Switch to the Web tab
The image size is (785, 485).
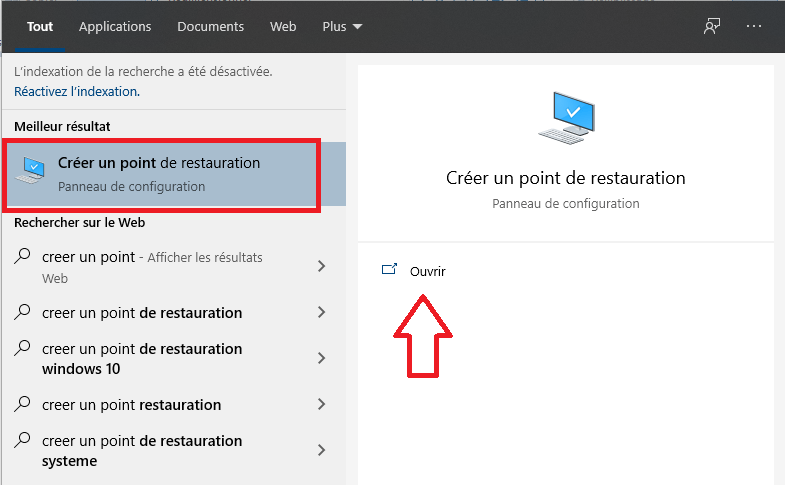point(283,27)
